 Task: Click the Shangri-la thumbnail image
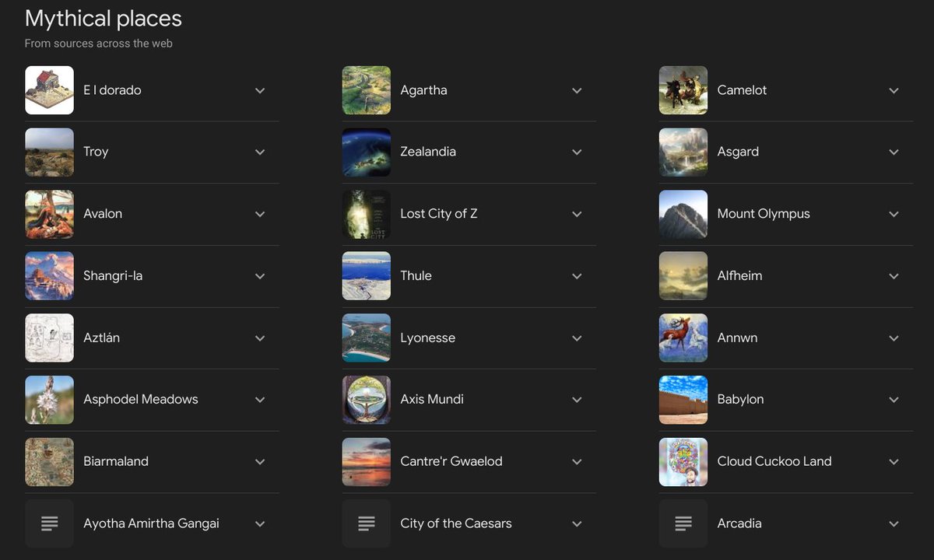click(x=49, y=275)
